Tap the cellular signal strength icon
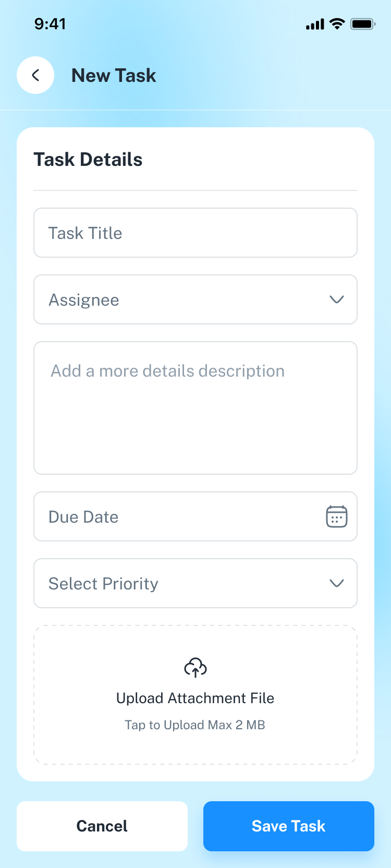The height and width of the screenshot is (868, 391). pos(315,24)
